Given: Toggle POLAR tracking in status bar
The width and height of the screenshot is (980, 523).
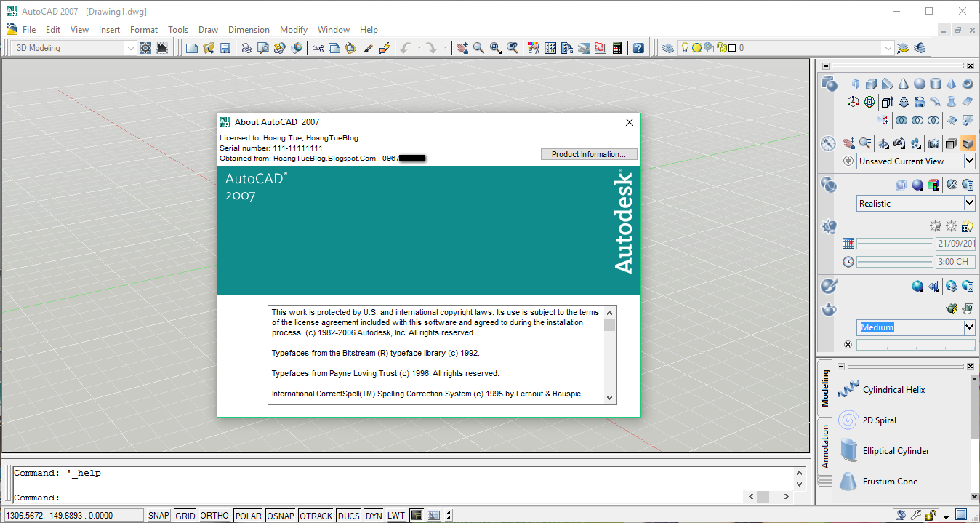Looking at the screenshot, I should [249, 516].
